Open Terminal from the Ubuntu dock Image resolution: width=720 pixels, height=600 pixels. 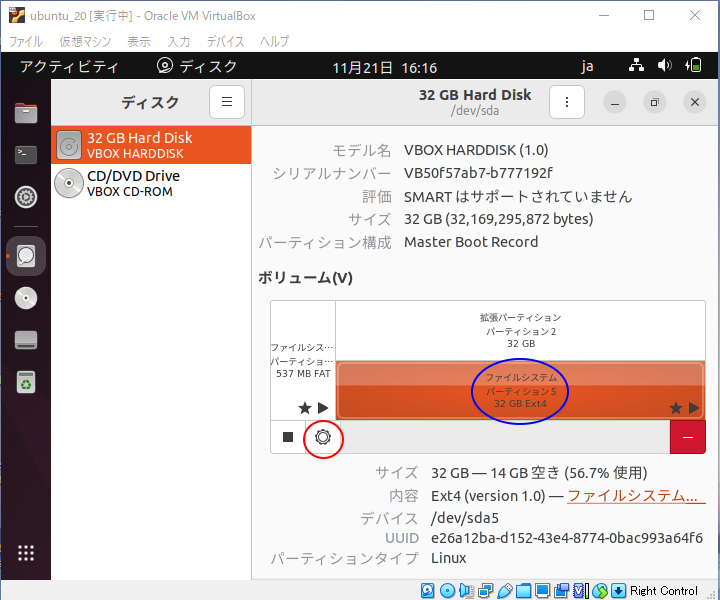(x=26, y=155)
